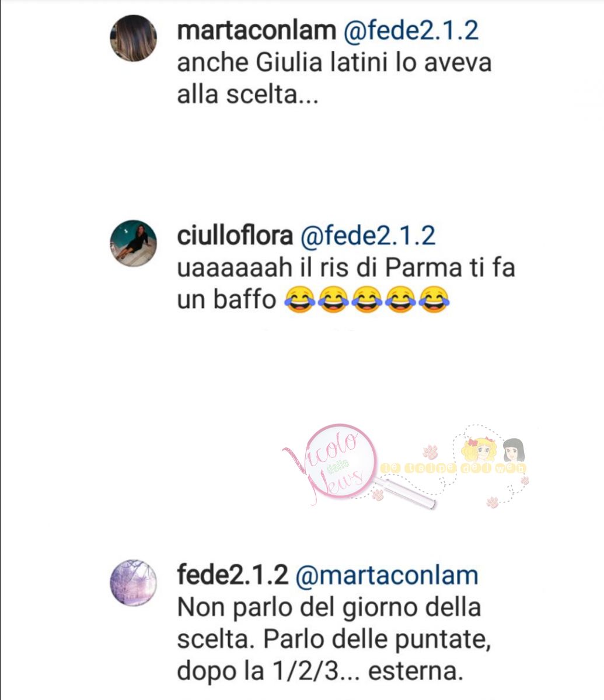
Task: Open @fede2.1.2 mention in ciulloflora's comment
Action: (368, 236)
